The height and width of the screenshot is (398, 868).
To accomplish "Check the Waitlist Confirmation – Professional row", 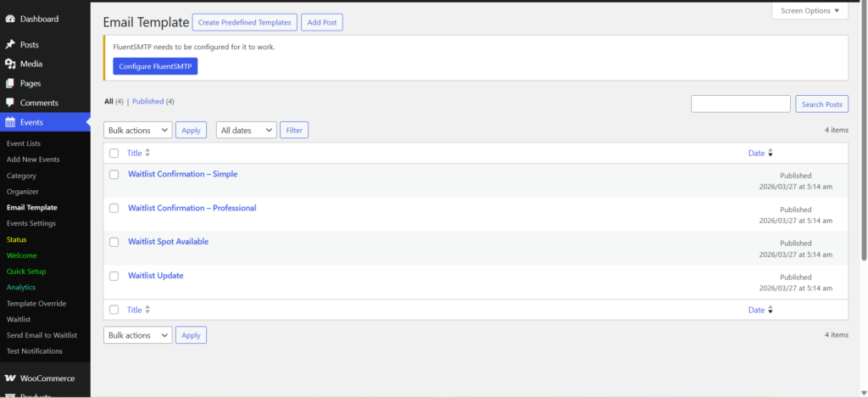I will coord(114,209).
